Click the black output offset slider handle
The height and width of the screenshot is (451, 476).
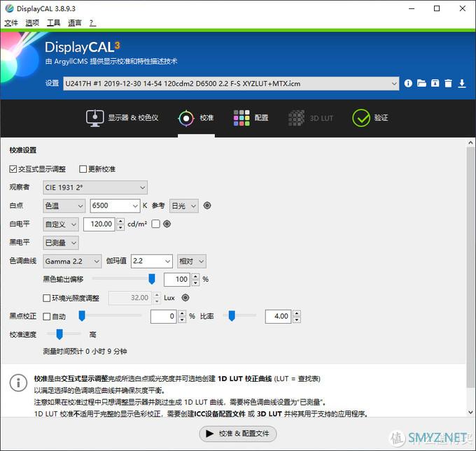[x=152, y=279]
